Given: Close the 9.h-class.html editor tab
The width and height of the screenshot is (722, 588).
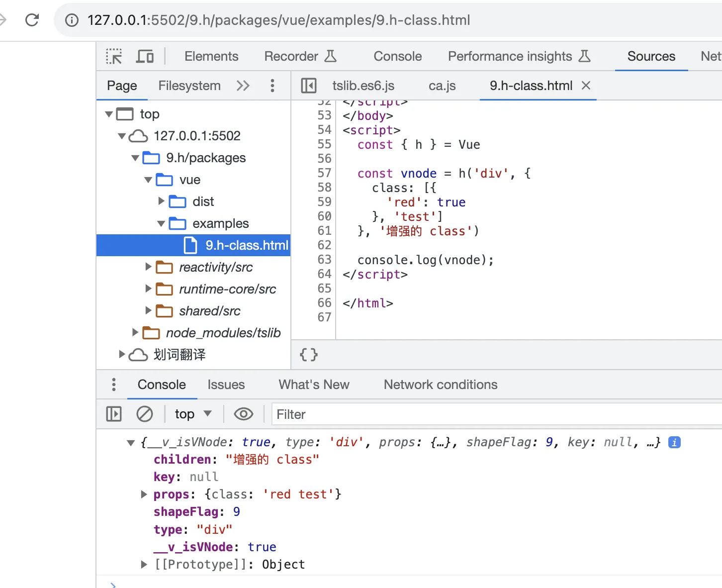Looking at the screenshot, I should click(x=586, y=86).
